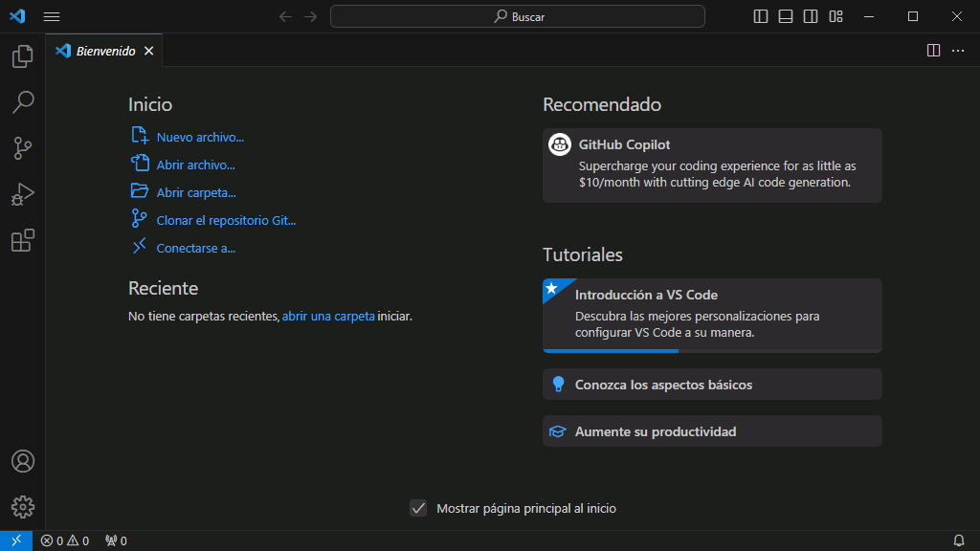This screenshot has width=980, height=551.
Task: Toggle the bottom panel layout icon
Action: pos(786,17)
